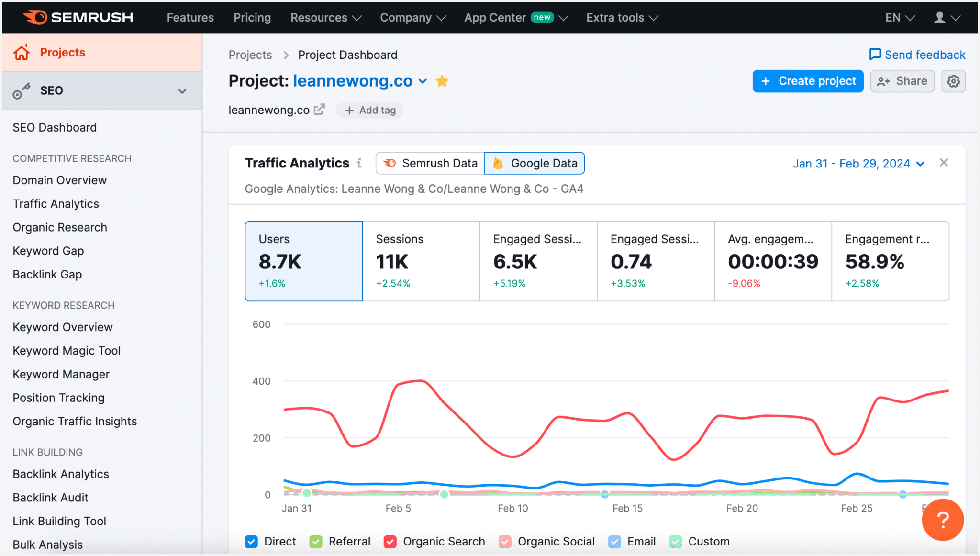This screenshot has height=556, width=980.
Task: Open project settings via gear icon
Action: pos(953,81)
